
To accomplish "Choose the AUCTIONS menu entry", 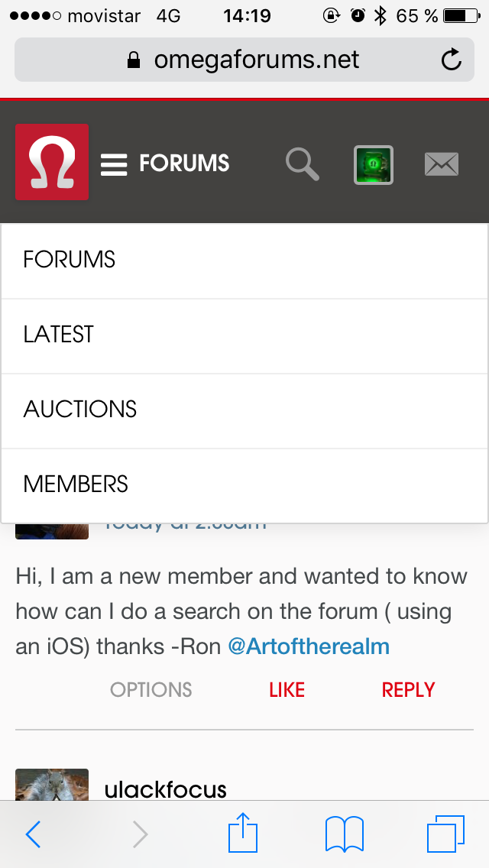I will point(80,410).
